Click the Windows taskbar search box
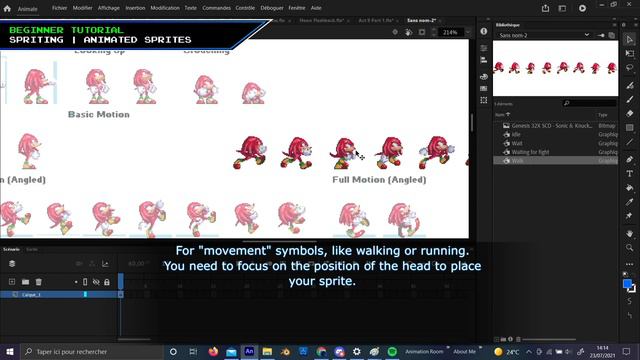640x360 pixels. [x=91, y=351]
